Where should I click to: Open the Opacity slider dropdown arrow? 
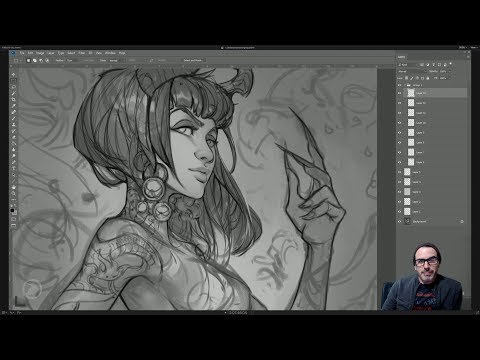click(x=449, y=71)
